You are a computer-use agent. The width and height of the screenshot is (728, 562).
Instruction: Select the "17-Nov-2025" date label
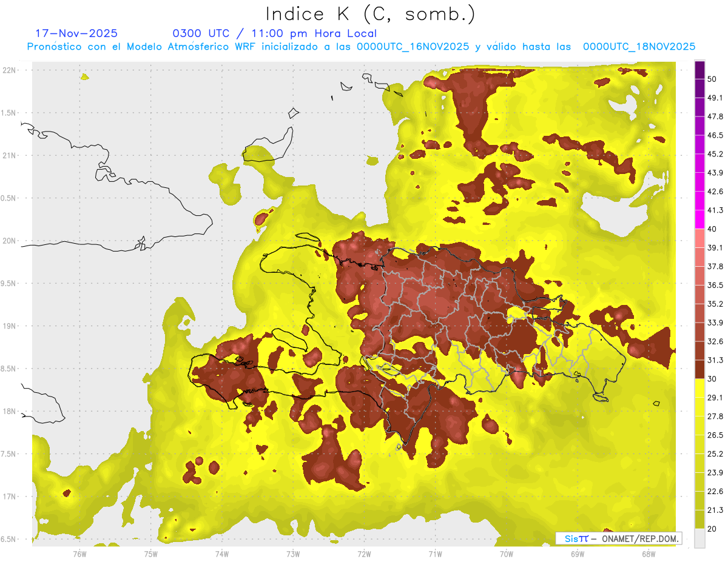tap(76, 33)
